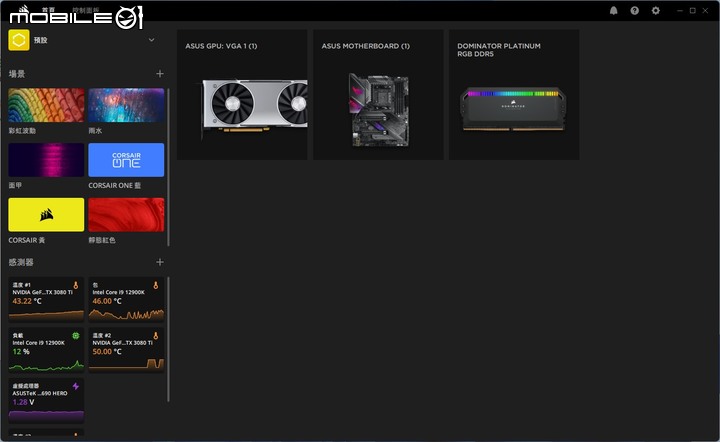720x442 pixels.
Task: Switch to the 控制面板 tab
Action: [86, 10]
